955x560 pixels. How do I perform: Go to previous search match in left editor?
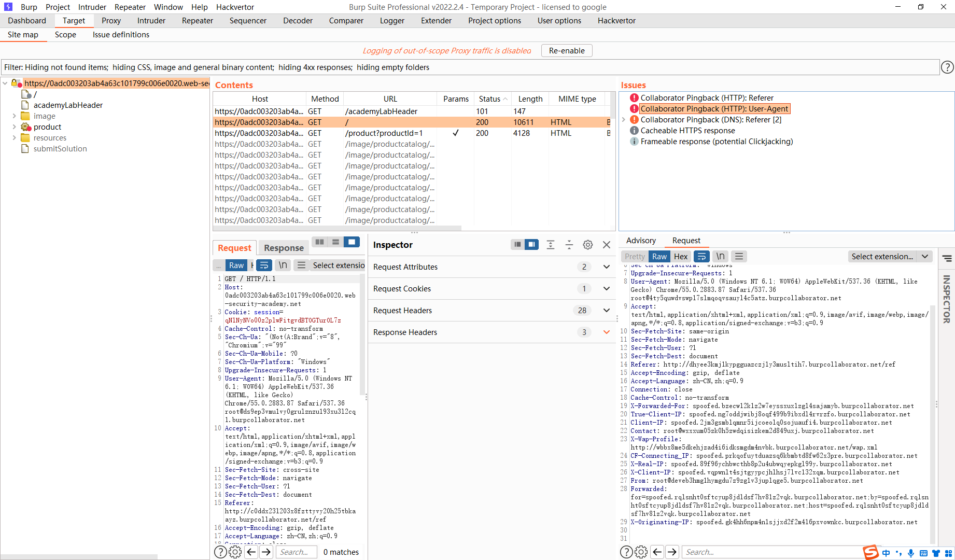coord(251,552)
